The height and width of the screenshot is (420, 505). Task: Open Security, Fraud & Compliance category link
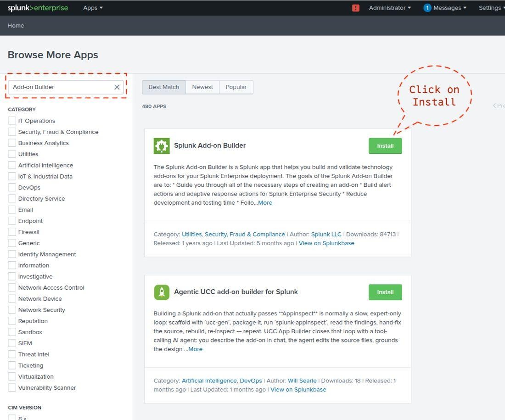[x=245, y=234]
